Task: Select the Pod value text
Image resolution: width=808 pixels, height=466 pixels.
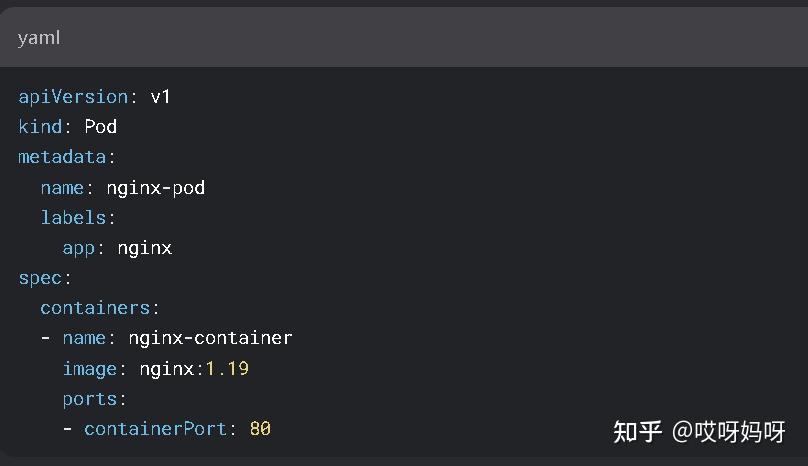Action: click(100, 127)
